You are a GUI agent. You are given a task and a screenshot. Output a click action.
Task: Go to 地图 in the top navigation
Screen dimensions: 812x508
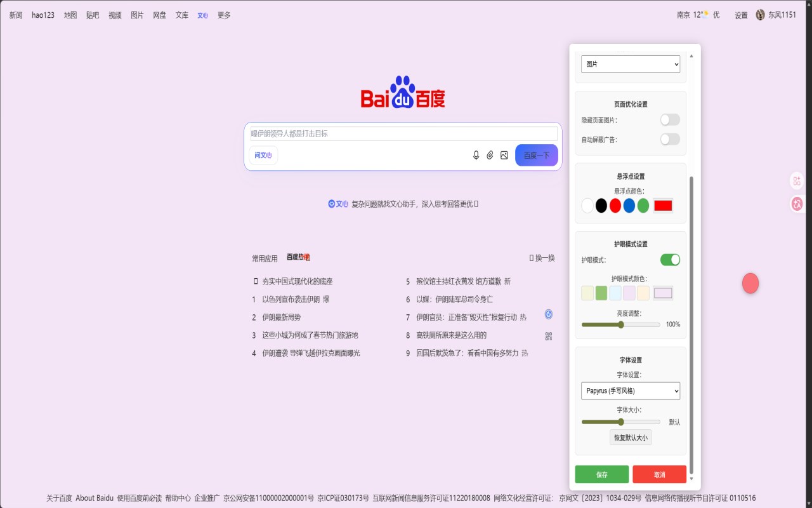pos(70,15)
